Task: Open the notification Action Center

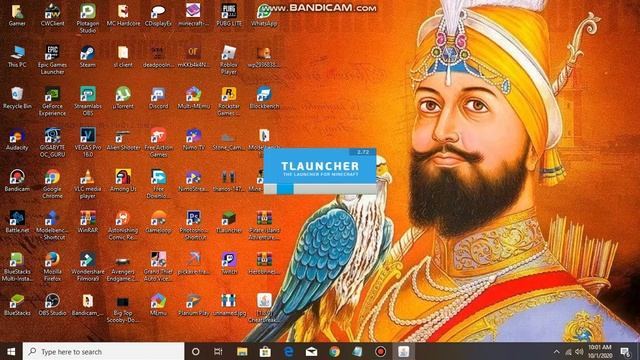Action: tap(625, 351)
